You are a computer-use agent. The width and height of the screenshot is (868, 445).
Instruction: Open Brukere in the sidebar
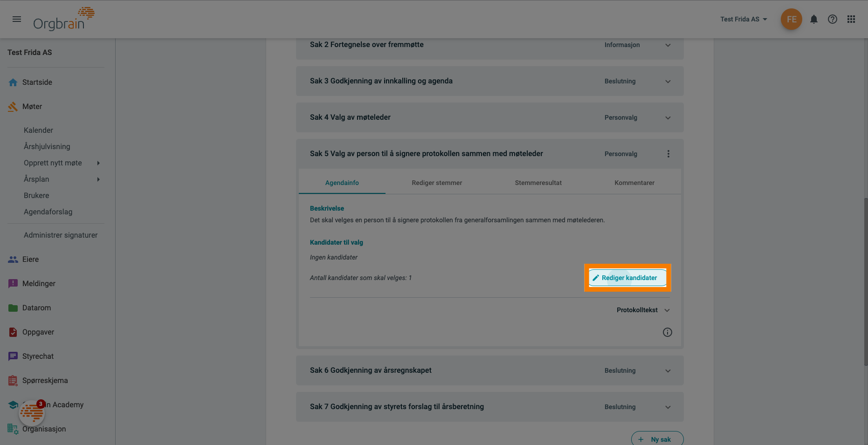36,195
